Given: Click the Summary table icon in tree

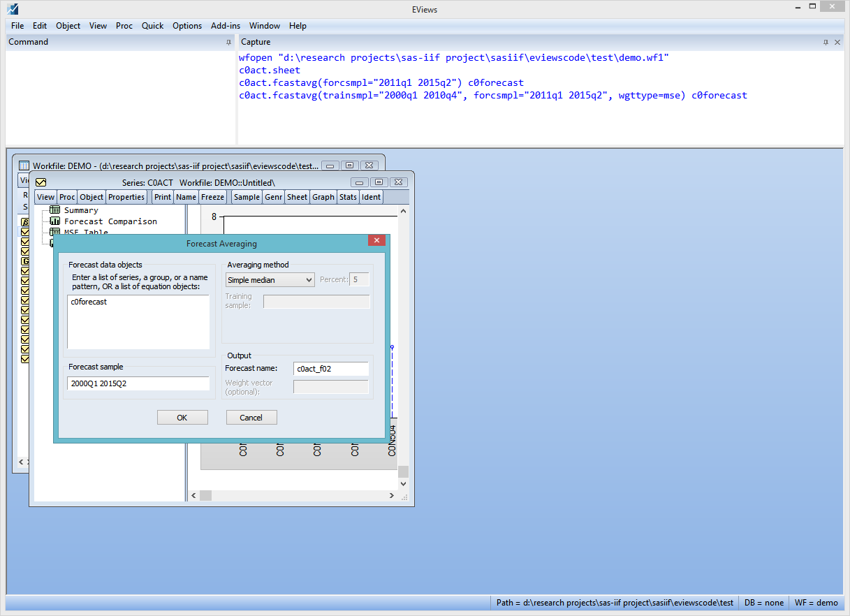Looking at the screenshot, I should pos(55,210).
